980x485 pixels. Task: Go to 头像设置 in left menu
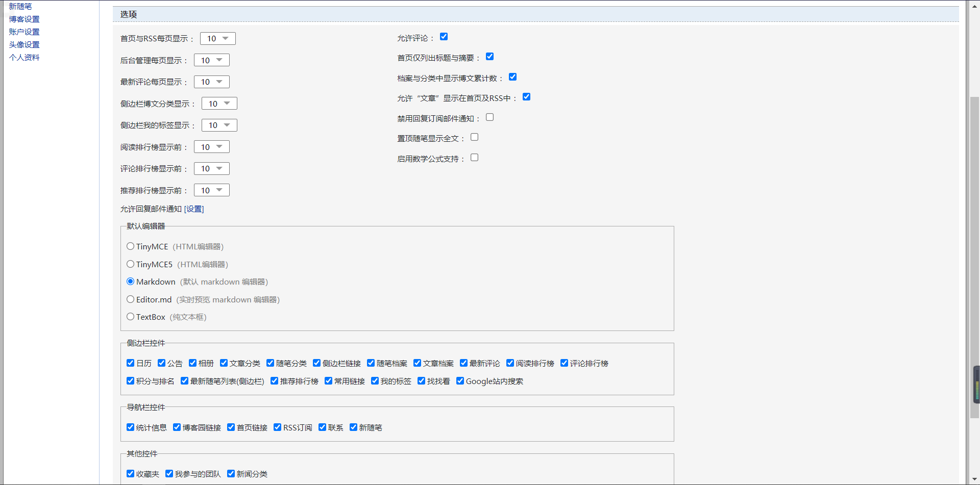[x=24, y=45]
